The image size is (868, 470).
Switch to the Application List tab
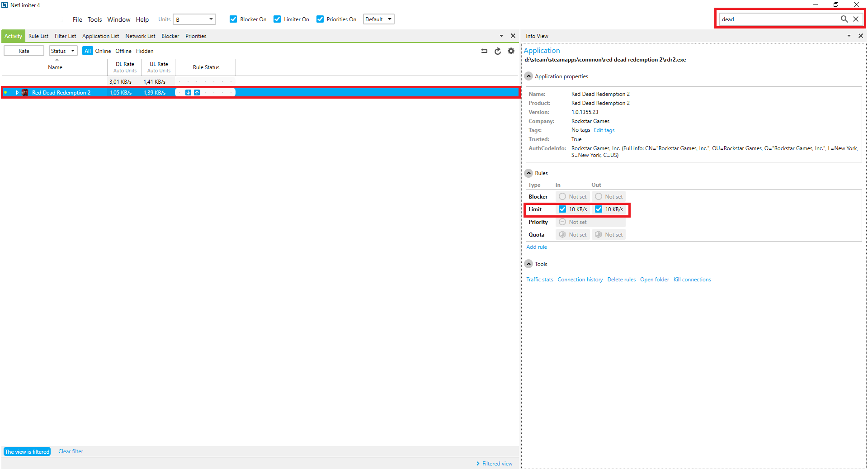click(x=101, y=36)
